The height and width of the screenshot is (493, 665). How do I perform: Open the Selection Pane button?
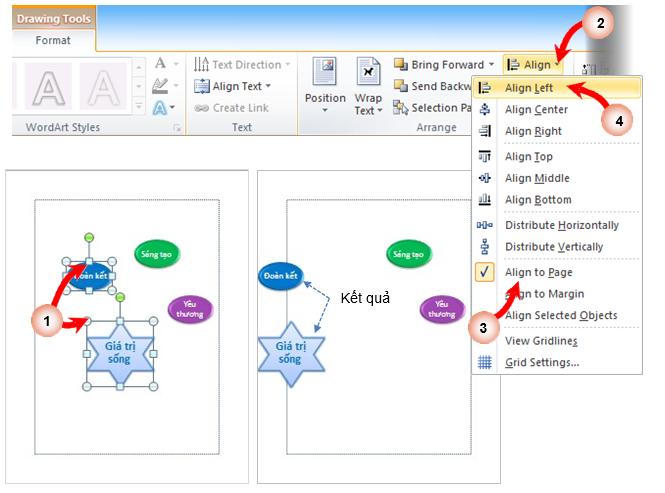tap(434, 108)
